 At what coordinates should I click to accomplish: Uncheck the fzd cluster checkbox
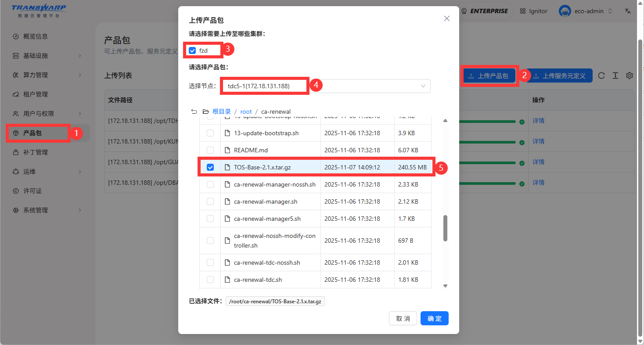point(192,50)
